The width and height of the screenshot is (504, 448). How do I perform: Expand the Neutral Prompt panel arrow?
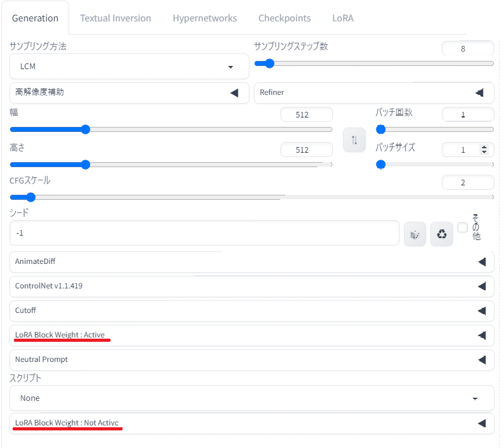[481, 359]
